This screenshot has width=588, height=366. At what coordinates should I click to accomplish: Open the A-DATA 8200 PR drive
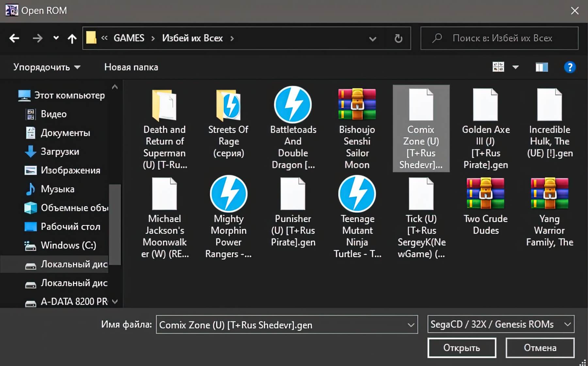click(66, 302)
